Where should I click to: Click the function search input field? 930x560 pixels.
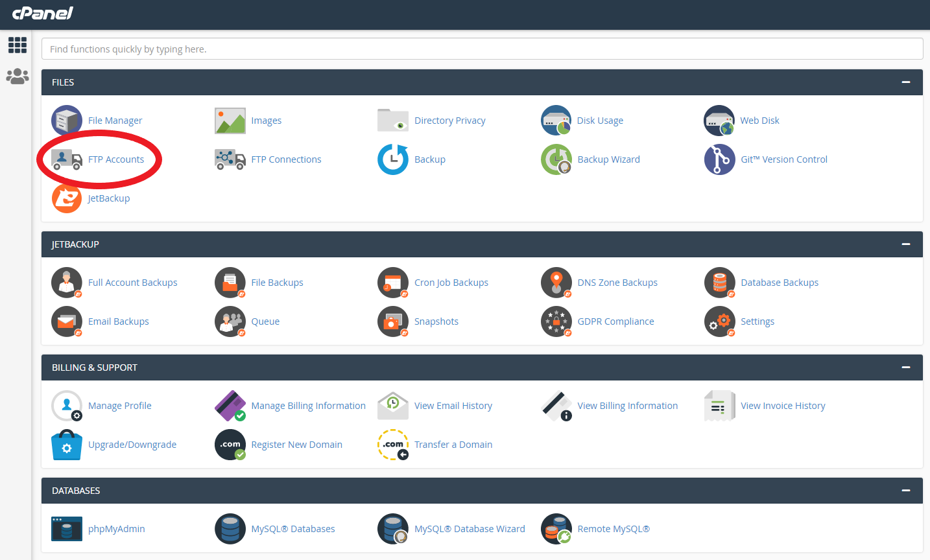click(482, 48)
